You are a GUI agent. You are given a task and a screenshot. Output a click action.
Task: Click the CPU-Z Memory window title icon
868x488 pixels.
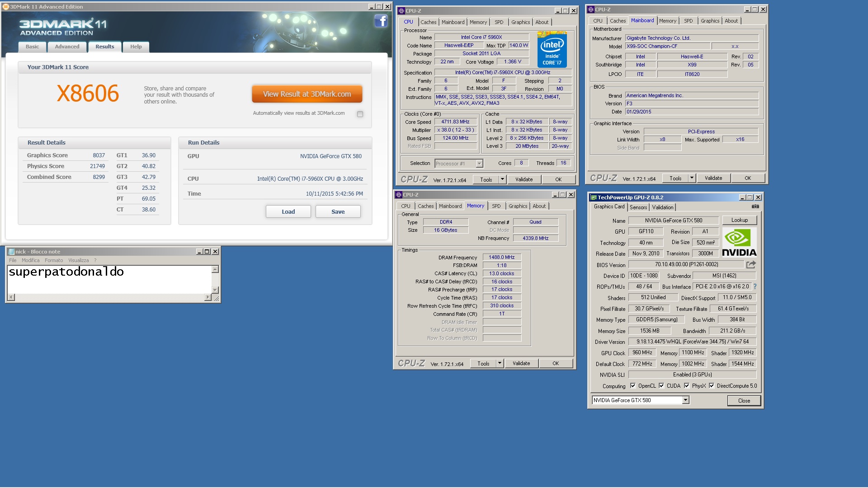pos(399,195)
